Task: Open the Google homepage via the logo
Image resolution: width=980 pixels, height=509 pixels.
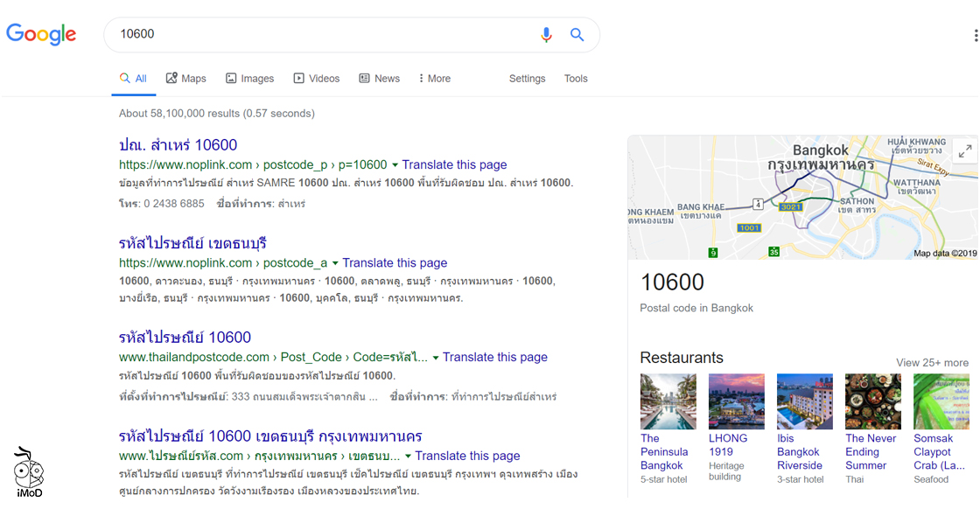Action: 41,34
